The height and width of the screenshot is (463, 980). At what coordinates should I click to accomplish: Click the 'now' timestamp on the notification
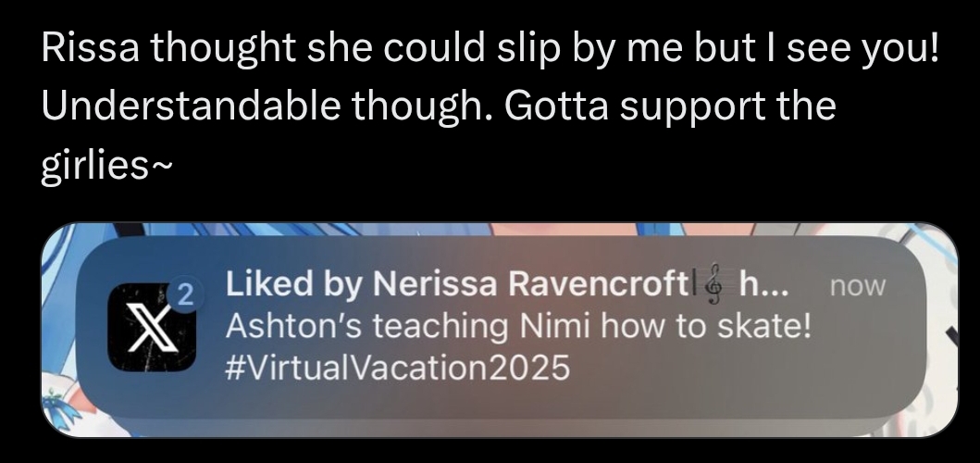[858, 286]
